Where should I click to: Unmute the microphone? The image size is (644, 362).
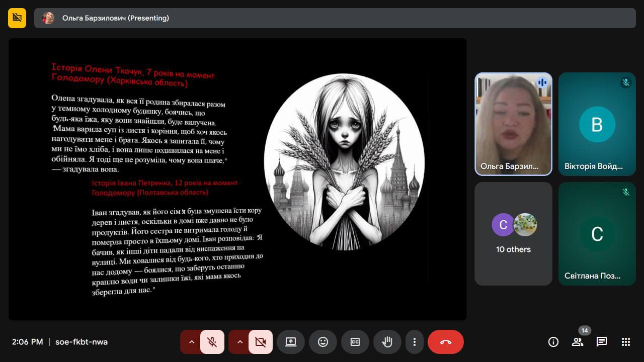(x=212, y=342)
